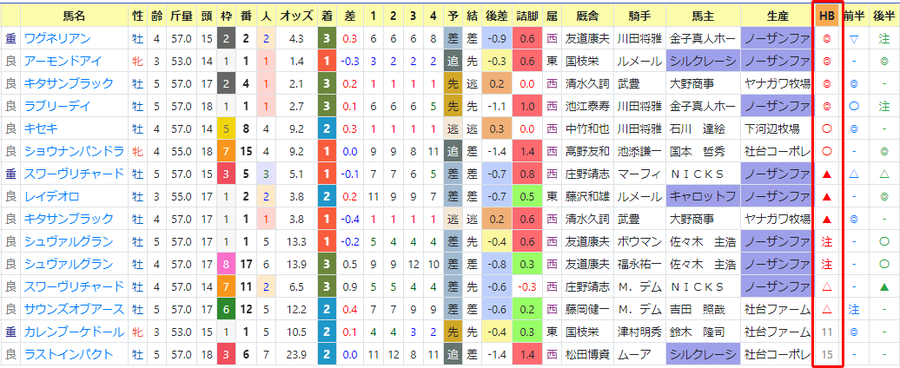Open the ラストインパクト horse link
This screenshot has height=368, width=900.
[68, 355]
